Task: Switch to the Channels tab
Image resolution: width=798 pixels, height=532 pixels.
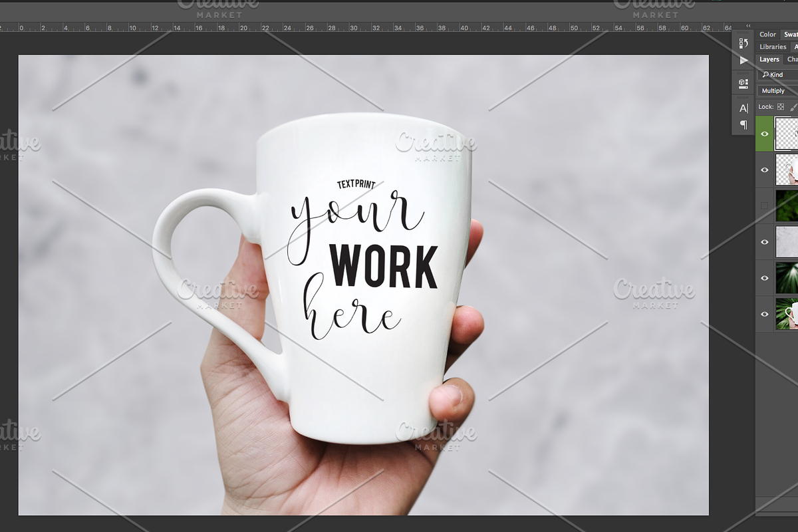Action: pos(793,59)
